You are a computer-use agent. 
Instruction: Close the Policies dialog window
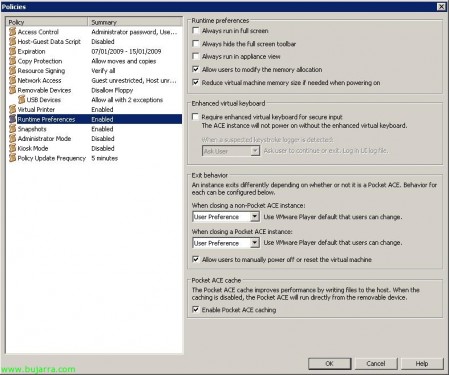(x=441, y=6)
